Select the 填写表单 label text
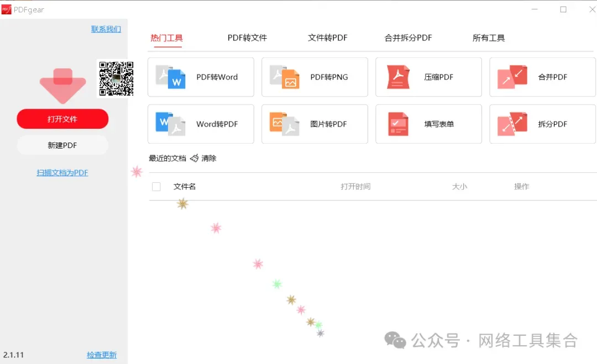The width and height of the screenshot is (597, 364). click(439, 124)
